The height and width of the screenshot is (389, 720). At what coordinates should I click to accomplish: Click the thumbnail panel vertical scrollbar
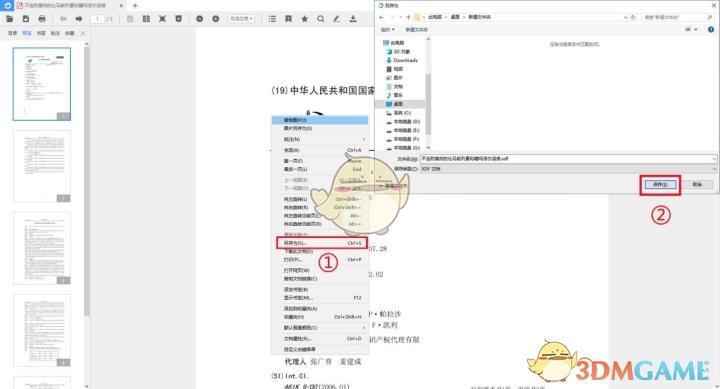(87, 180)
